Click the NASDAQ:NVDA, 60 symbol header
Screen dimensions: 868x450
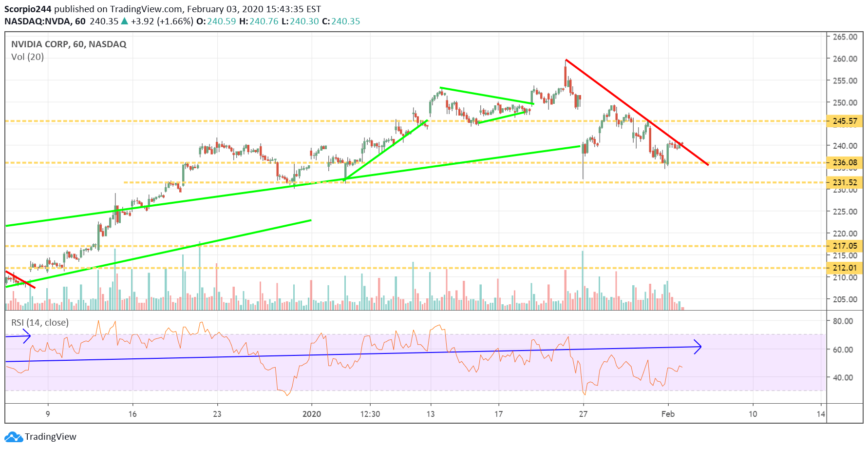[x=45, y=21]
